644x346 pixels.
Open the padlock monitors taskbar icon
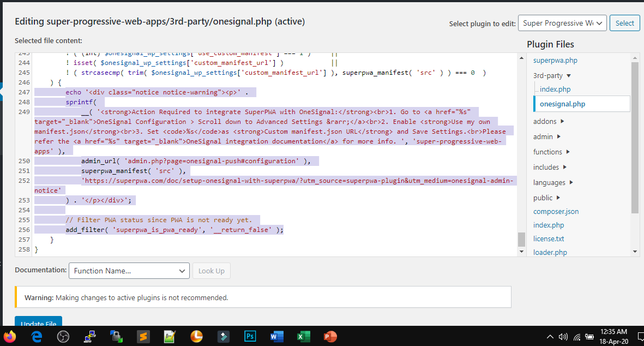[117, 337]
